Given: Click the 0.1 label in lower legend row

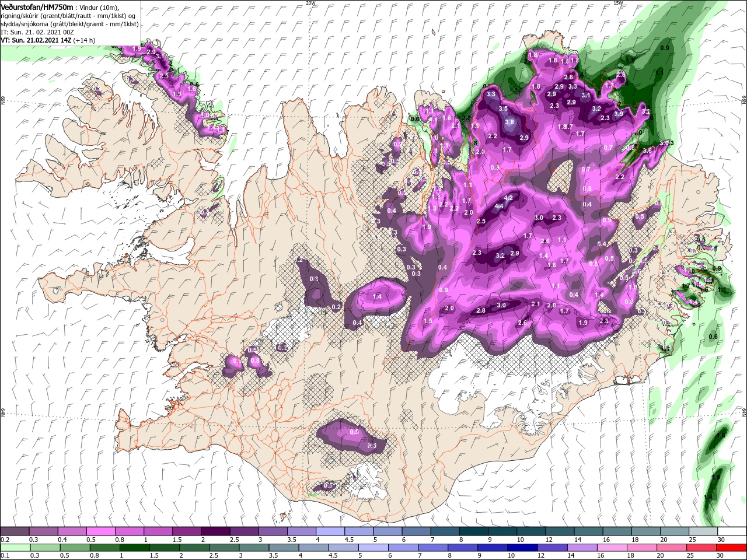Looking at the screenshot, I should click(5, 555).
